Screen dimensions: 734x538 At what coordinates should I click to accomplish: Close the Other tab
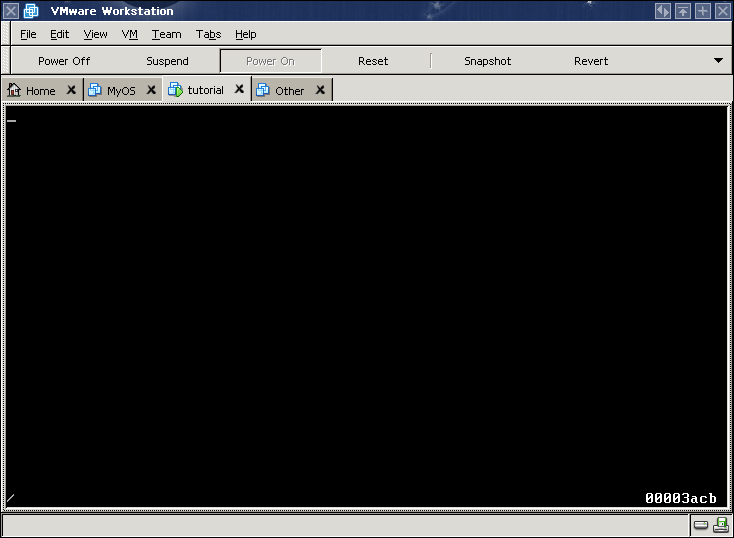[x=320, y=89]
